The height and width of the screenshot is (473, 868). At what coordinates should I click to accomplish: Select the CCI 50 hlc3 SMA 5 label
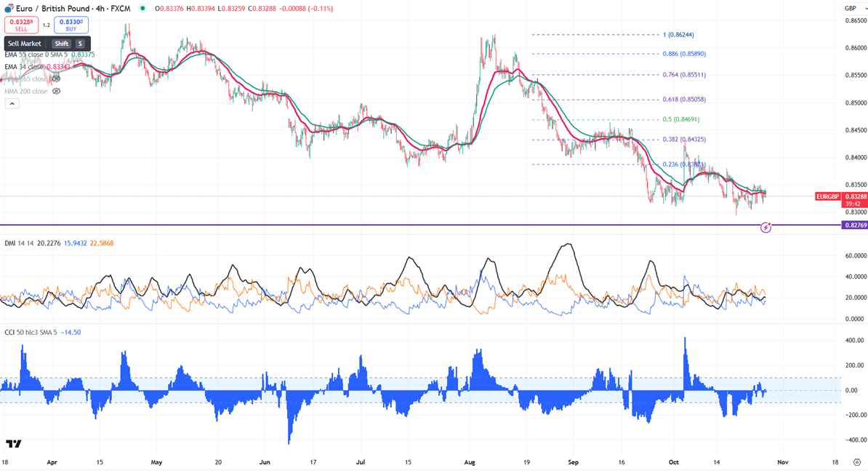pyautogui.click(x=31, y=333)
